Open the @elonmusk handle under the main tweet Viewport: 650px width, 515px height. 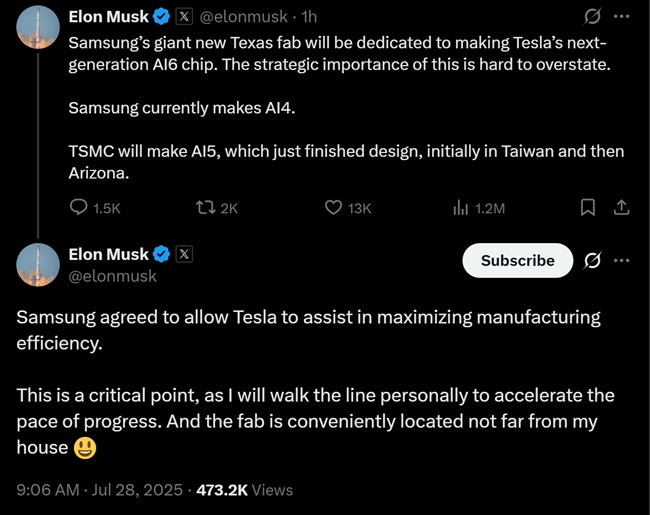point(112,276)
